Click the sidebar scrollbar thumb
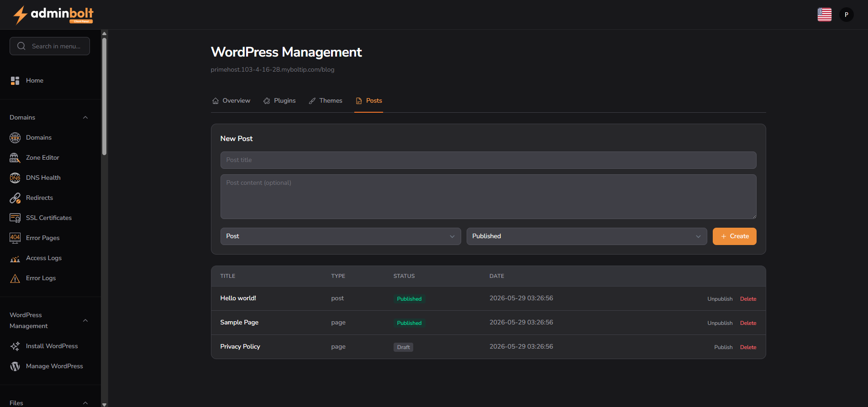 pos(104,96)
